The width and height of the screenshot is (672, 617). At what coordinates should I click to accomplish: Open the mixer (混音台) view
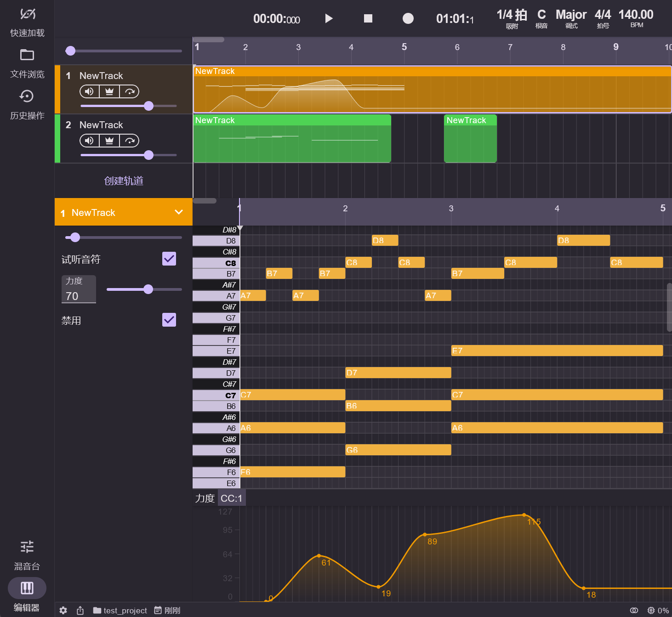27,556
